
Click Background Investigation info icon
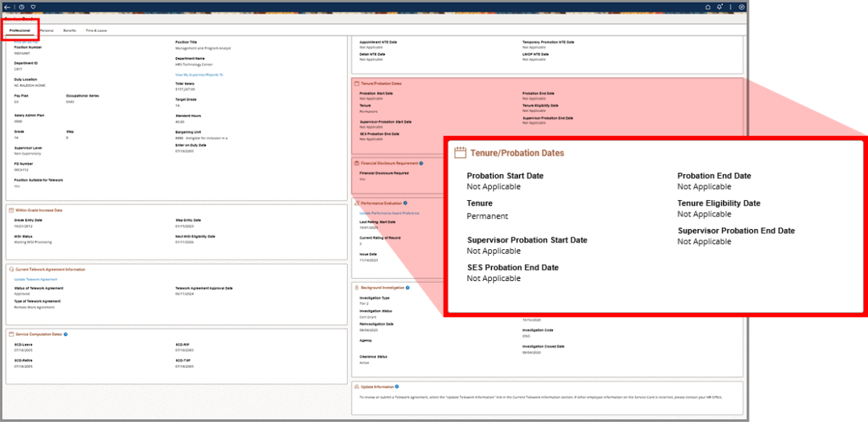tap(408, 287)
